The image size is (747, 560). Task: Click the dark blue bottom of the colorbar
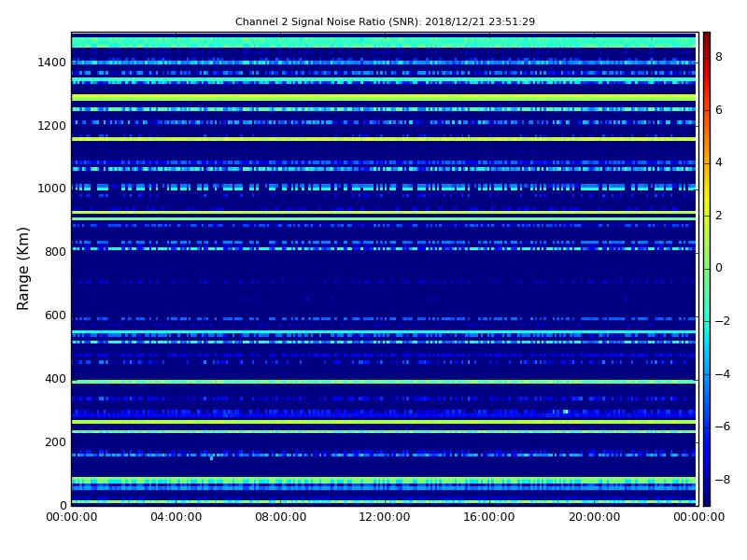(x=707, y=497)
